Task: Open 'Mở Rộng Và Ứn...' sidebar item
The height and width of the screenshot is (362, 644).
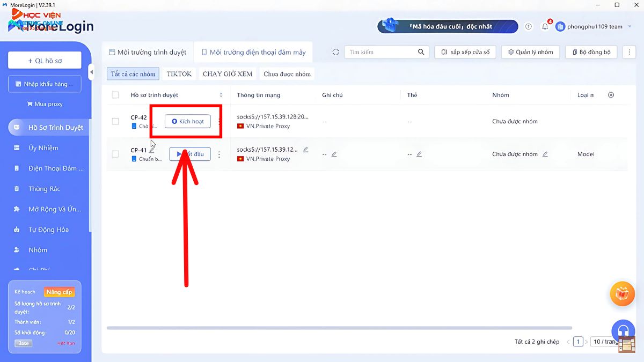Action: coord(49,209)
